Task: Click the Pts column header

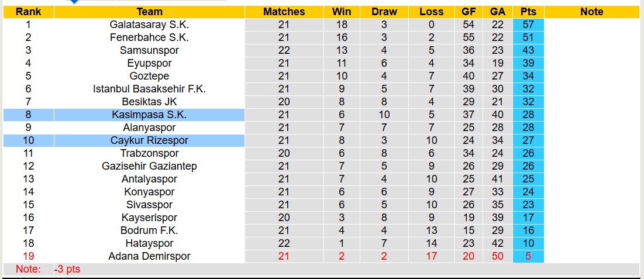Action: click(528, 12)
